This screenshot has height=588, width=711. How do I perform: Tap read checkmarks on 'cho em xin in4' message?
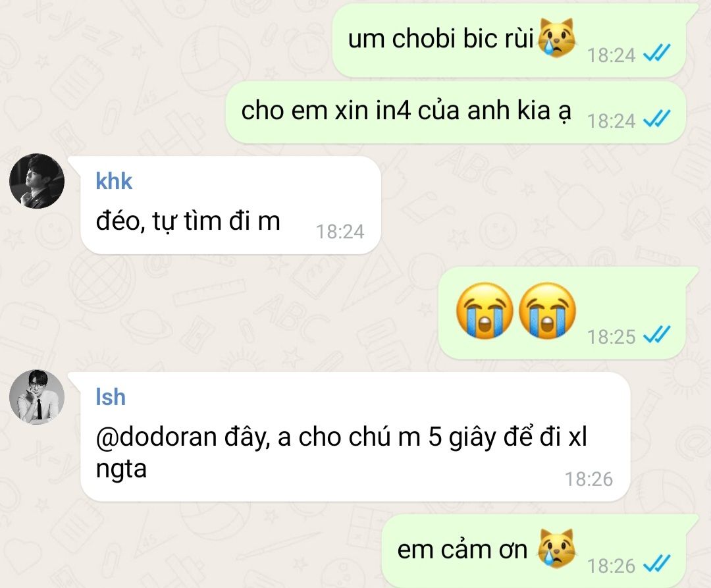657,120
